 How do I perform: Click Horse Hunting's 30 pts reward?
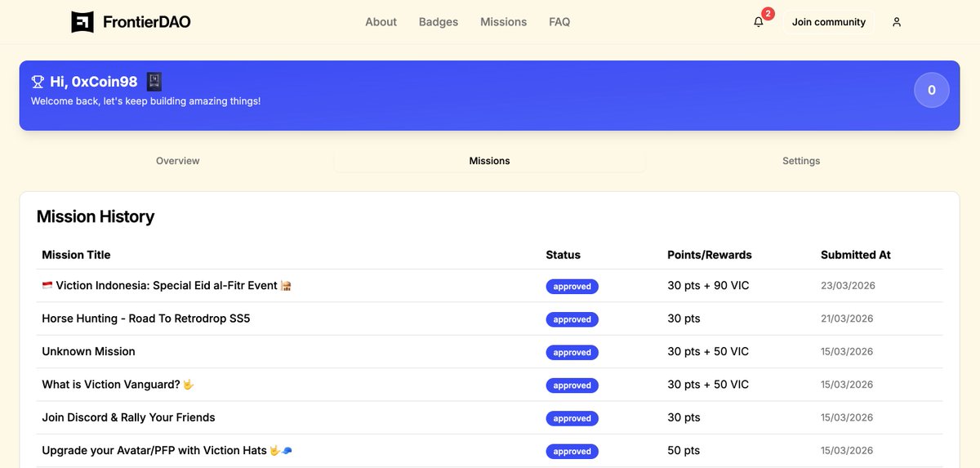(x=684, y=319)
